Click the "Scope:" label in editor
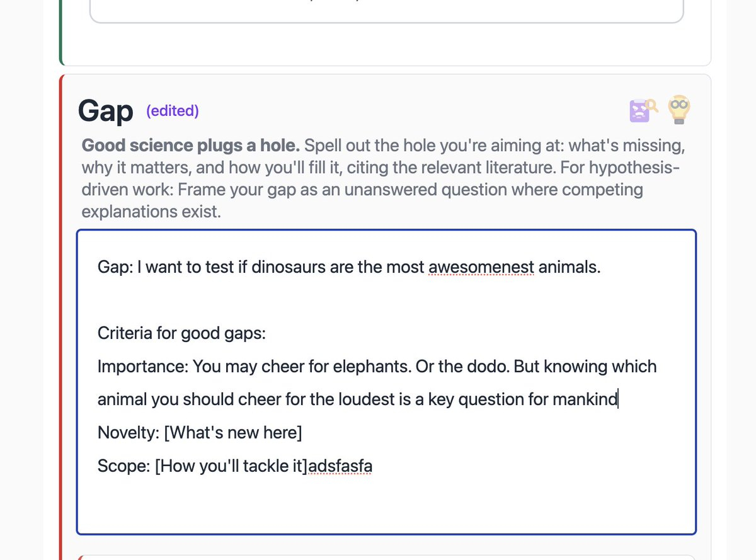Image resolution: width=756 pixels, height=560 pixels. (x=123, y=467)
